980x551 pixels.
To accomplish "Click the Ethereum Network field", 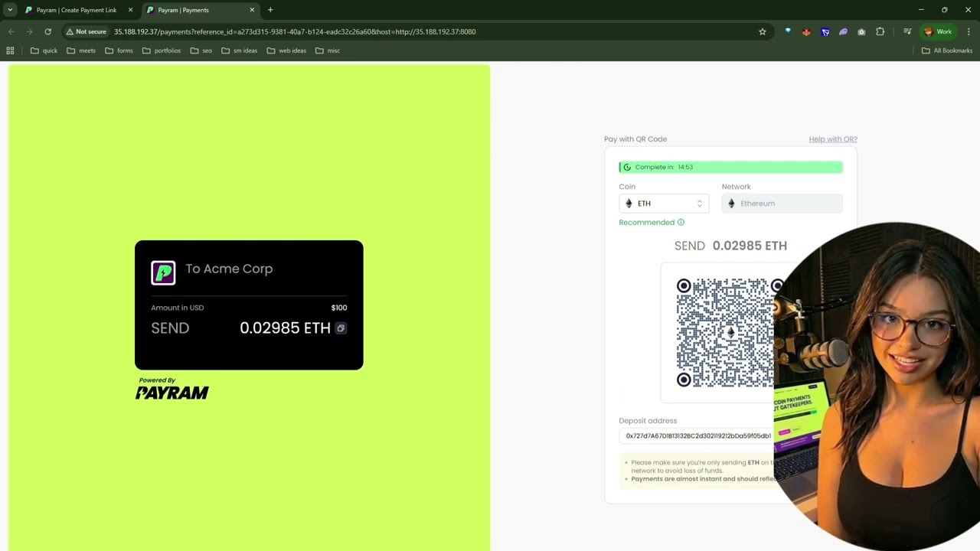I will point(782,204).
